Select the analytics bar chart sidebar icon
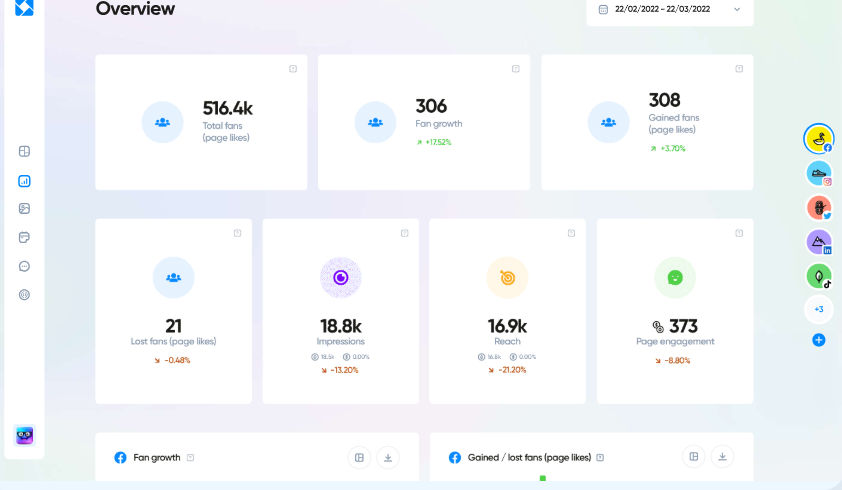Image resolution: width=842 pixels, height=490 pixels. [24, 181]
